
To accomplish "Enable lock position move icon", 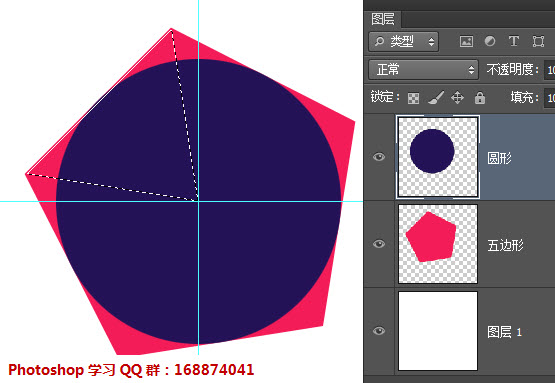I will pyautogui.click(x=457, y=97).
